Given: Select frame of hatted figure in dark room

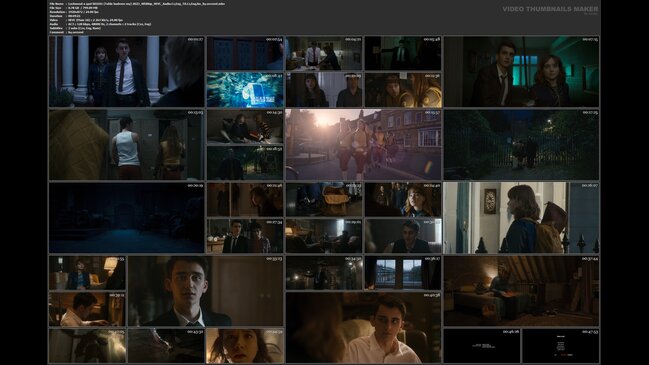Looking at the screenshot, I should coord(324,273).
